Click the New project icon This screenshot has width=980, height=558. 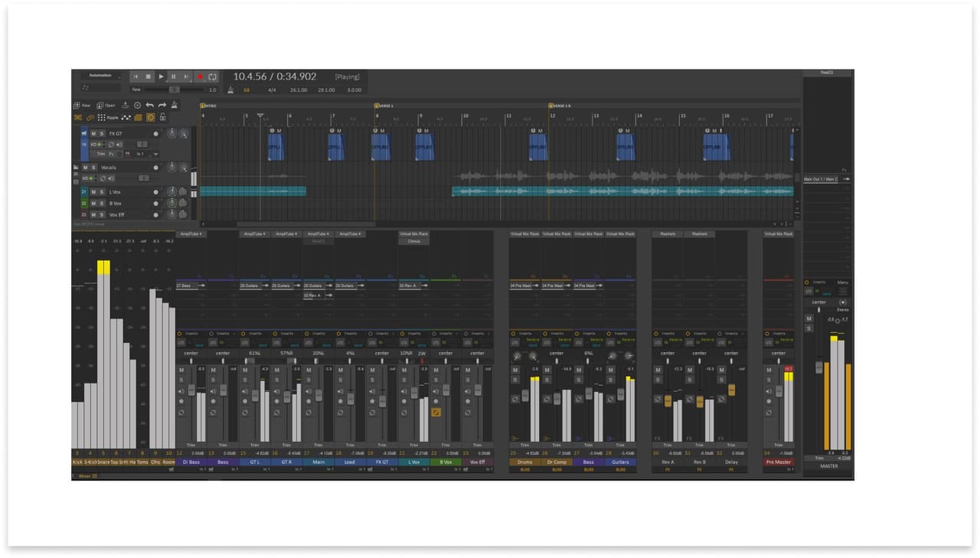[77, 103]
